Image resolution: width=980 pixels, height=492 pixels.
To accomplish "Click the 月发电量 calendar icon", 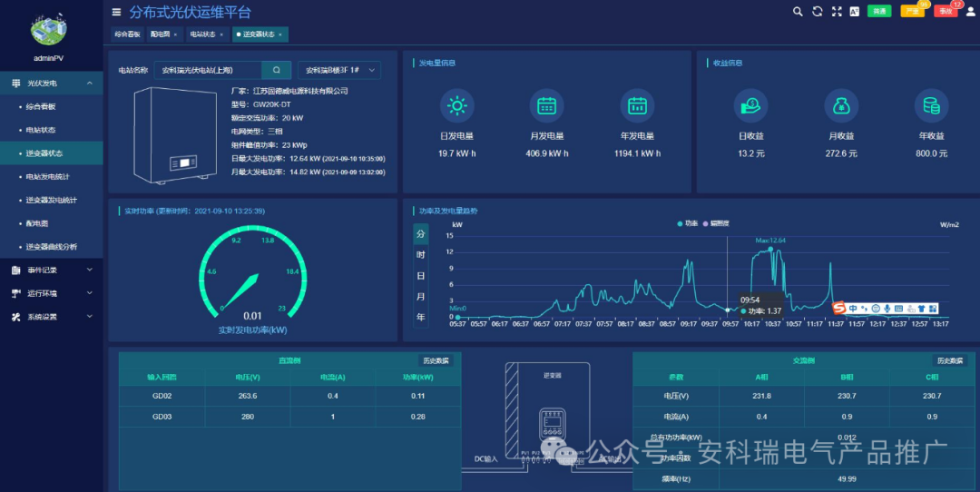I will tap(547, 105).
